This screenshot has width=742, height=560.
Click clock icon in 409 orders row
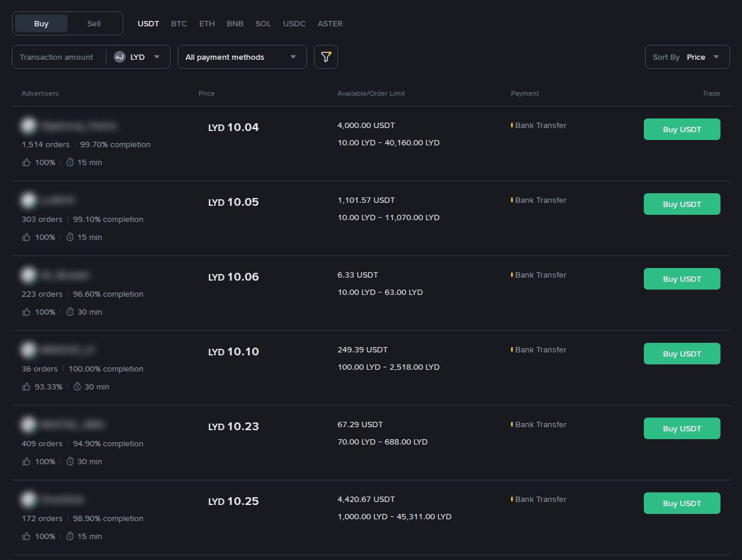(70, 461)
